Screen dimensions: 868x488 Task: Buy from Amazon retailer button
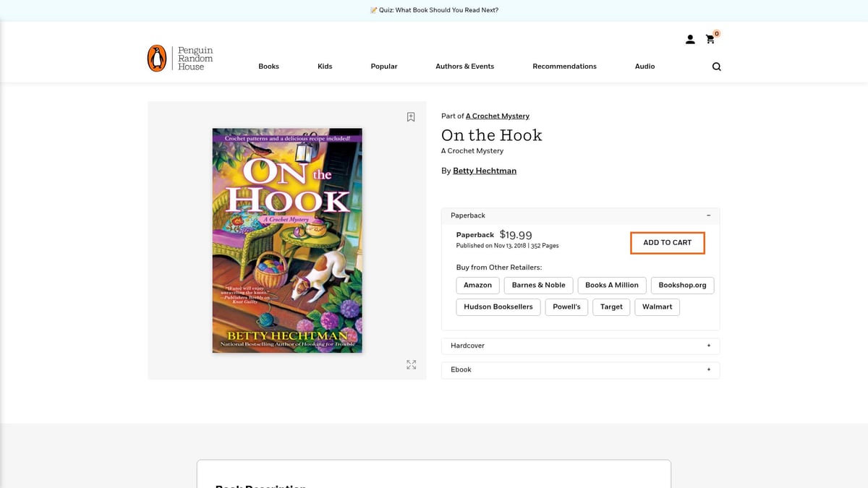pyautogui.click(x=477, y=286)
